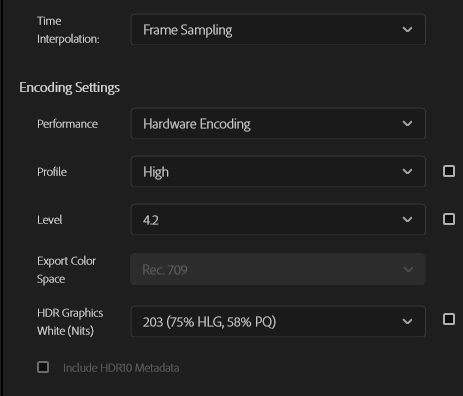Open the Level dropdown set to 4.2

278,219
